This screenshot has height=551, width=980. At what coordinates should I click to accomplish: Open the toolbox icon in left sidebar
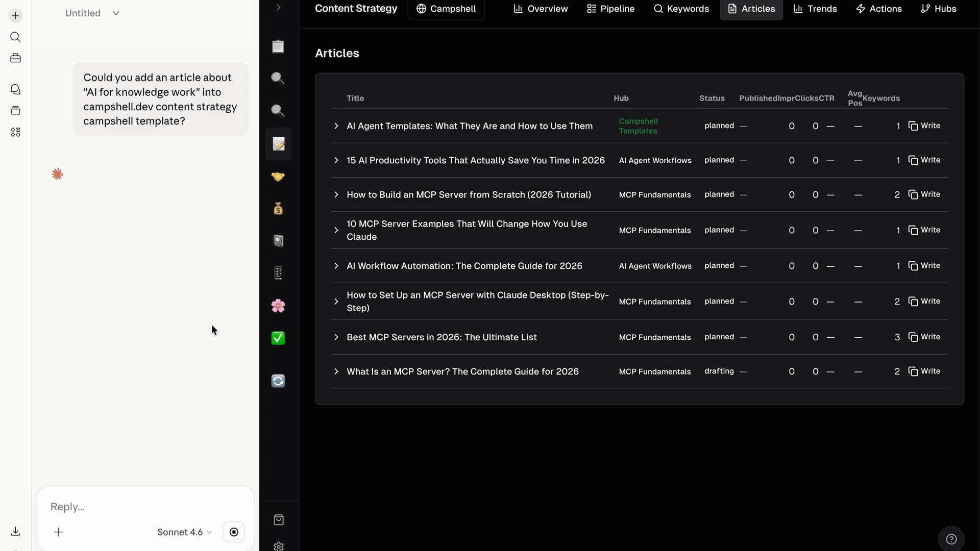(x=15, y=58)
